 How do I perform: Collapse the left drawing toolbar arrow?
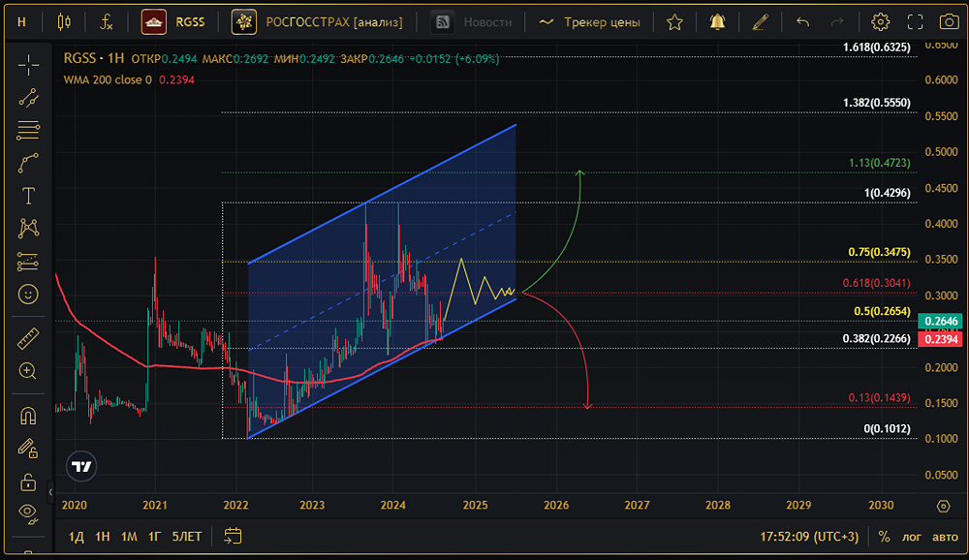coord(50,492)
